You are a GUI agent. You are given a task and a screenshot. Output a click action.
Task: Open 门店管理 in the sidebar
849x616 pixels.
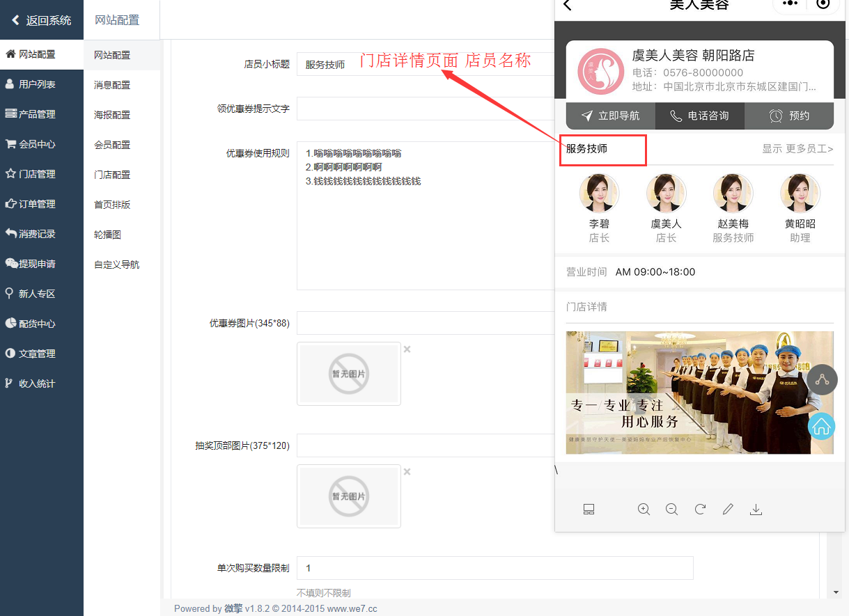pos(42,174)
